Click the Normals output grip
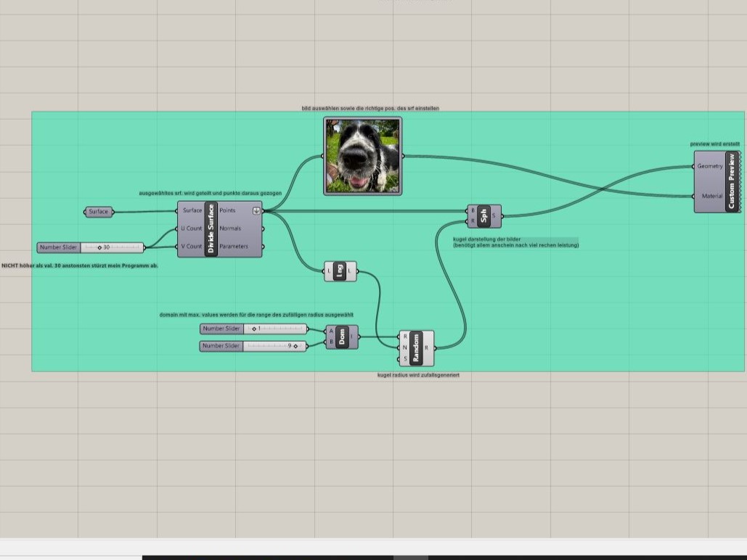This screenshot has height=560, width=747. [x=261, y=228]
